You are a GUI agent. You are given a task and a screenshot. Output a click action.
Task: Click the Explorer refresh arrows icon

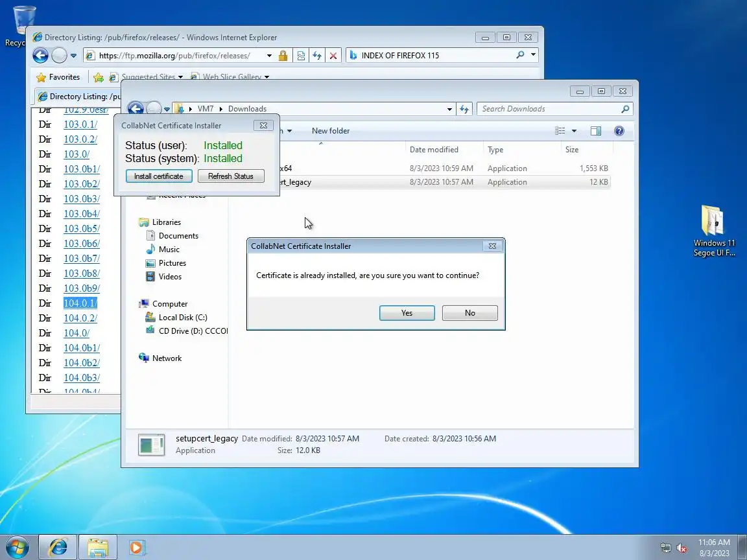[x=464, y=109]
